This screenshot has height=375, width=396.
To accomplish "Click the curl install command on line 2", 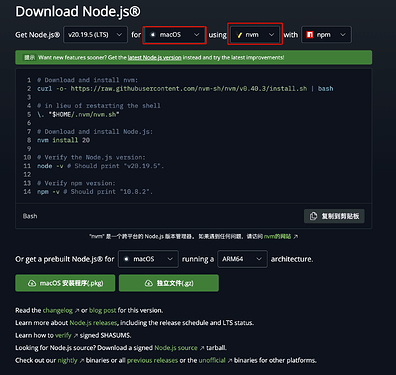I will [185, 89].
